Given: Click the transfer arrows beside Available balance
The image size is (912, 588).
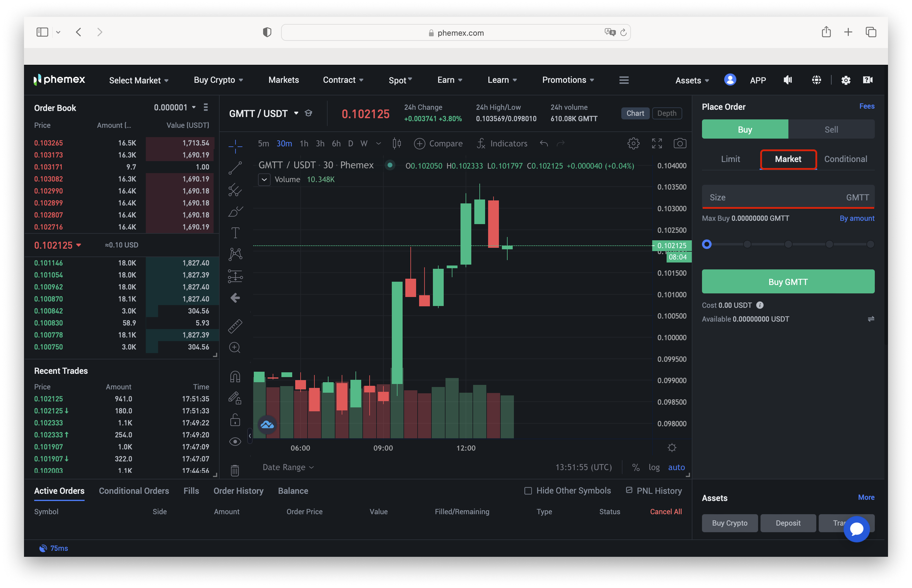Looking at the screenshot, I should click(870, 319).
